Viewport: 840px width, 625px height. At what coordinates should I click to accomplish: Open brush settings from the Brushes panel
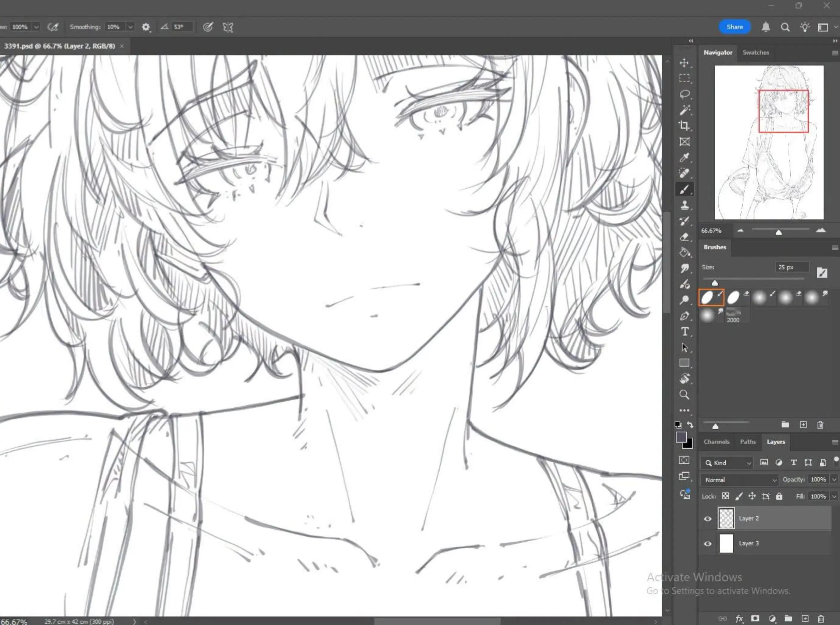(x=822, y=273)
